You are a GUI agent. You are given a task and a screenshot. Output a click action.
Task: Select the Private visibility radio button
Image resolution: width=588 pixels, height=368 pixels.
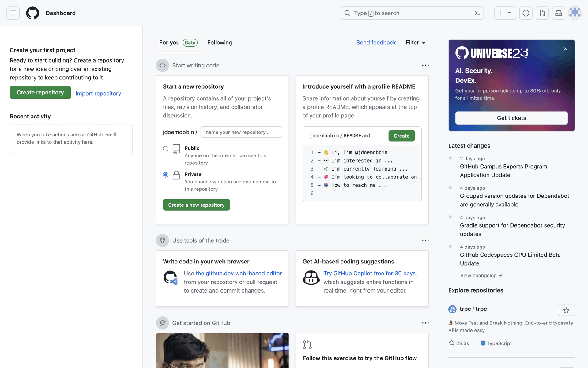point(166,175)
